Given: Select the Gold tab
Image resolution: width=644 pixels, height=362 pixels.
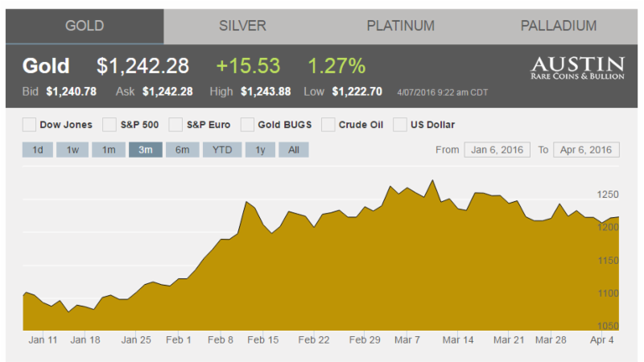Looking at the screenshot, I should point(85,26).
